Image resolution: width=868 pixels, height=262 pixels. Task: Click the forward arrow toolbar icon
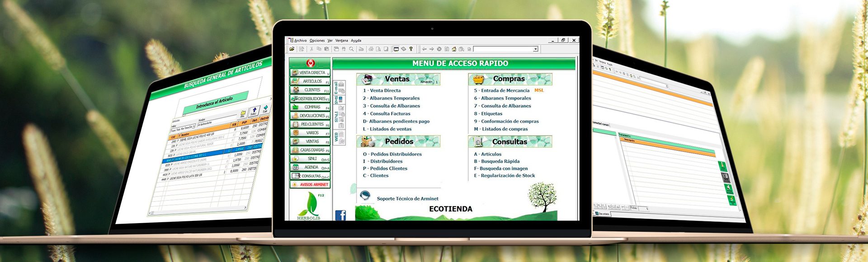[431, 49]
